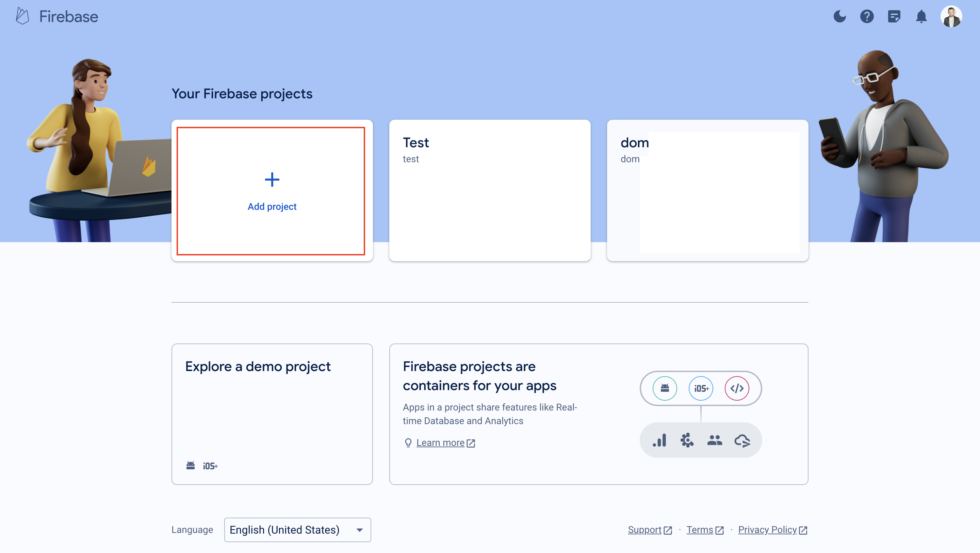The width and height of the screenshot is (980, 553).
Task: Click the plus icon to add project
Action: 272,180
